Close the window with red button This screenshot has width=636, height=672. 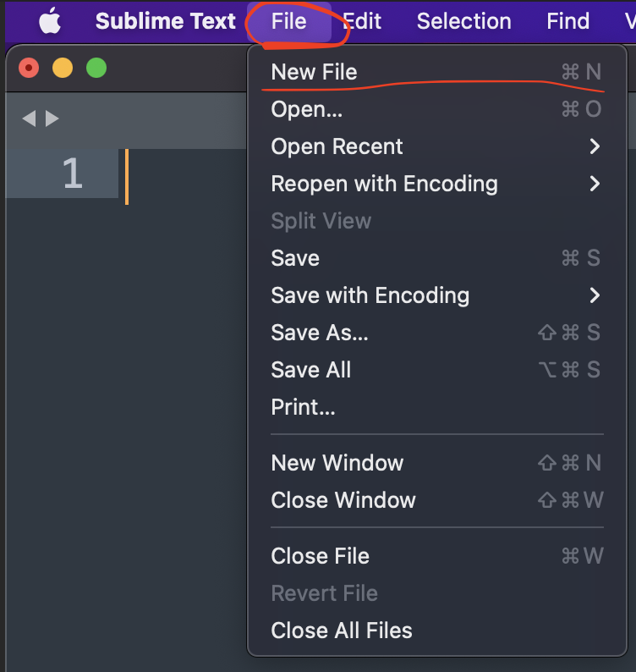[29, 68]
